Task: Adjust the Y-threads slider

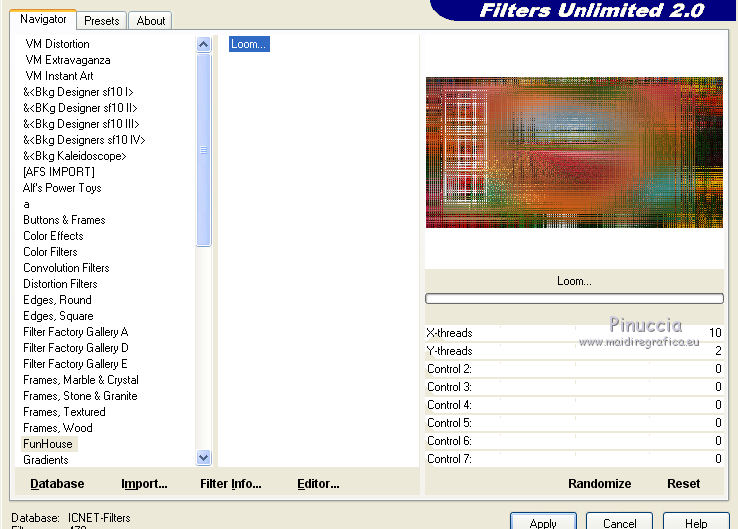Action: click(x=574, y=351)
